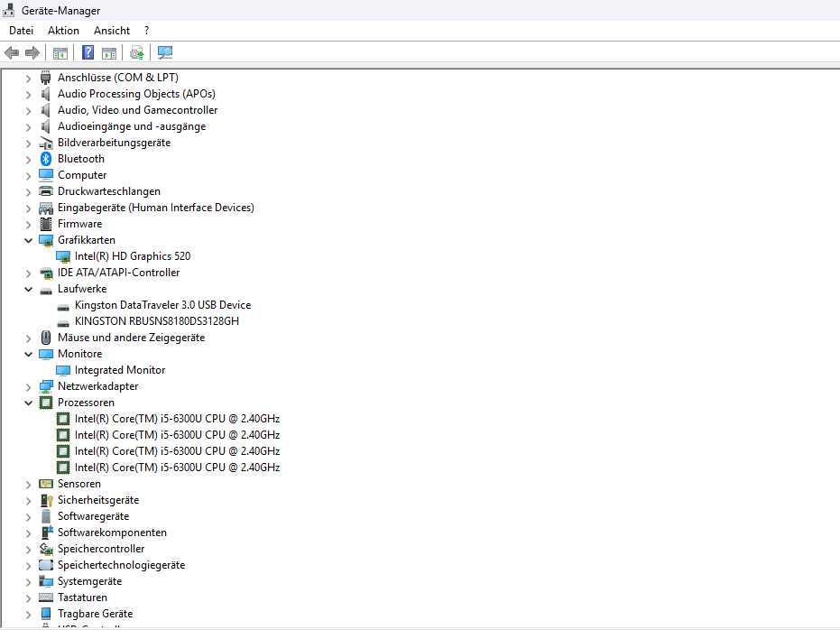Viewport: 840px width, 630px height.
Task: Scan for hardware changes monitor icon
Action: tap(164, 52)
